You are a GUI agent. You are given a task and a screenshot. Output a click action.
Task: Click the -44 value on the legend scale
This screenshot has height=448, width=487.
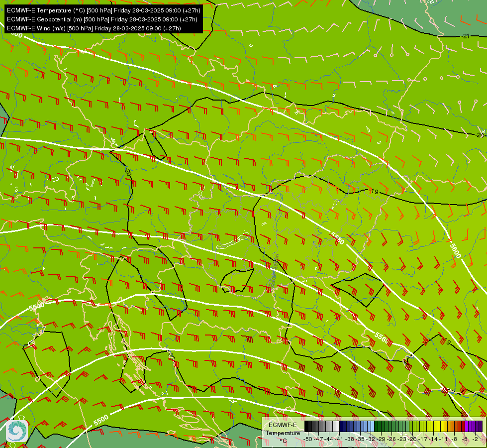(329, 439)
